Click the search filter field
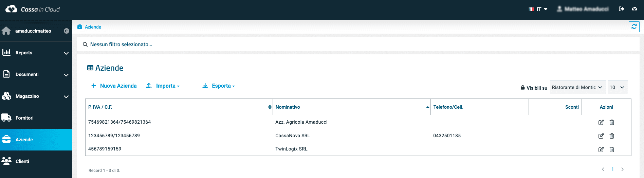The image size is (644, 178). point(358,44)
